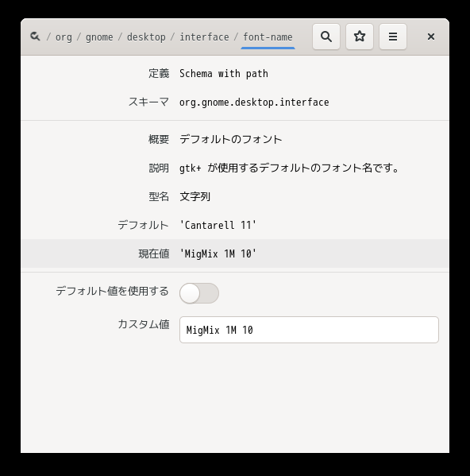
Task: Toggle the 'デフォルト値を使用する' switch
Action: point(199,293)
